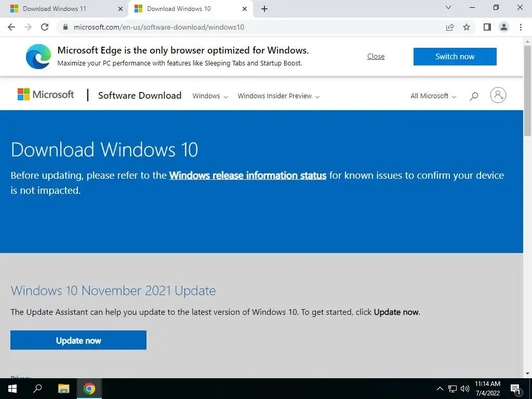Share this page via address bar icon
This screenshot has width=532, height=399.
(450, 27)
